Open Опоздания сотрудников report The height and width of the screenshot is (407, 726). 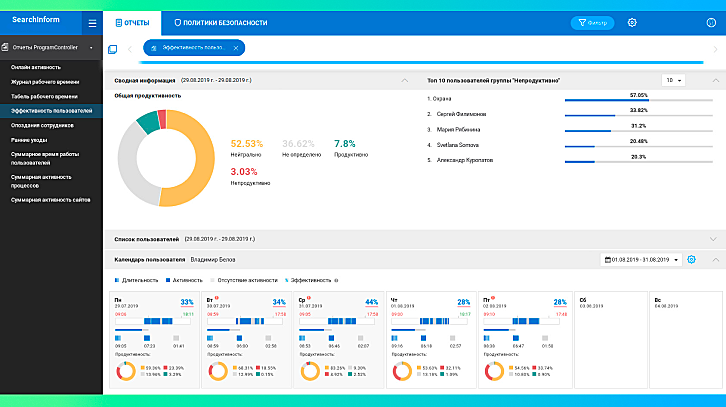[40, 124]
